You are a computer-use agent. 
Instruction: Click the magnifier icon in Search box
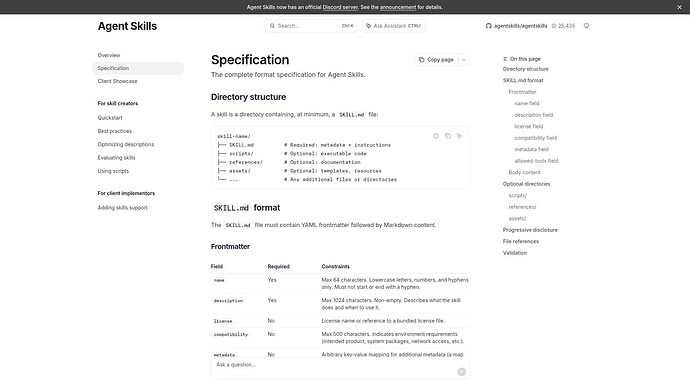(x=272, y=26)
